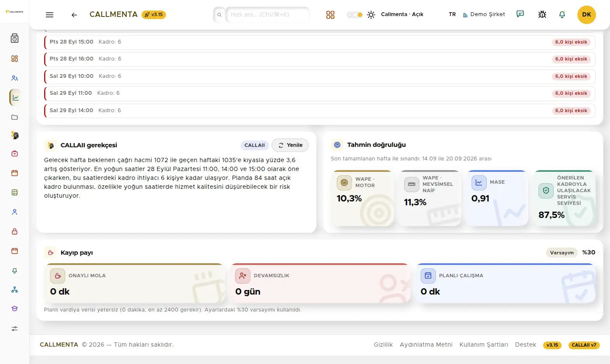The image size is (610, 364).
Task: Open the TR language selector
Action: pyautogui.click(x=452, y=14)
